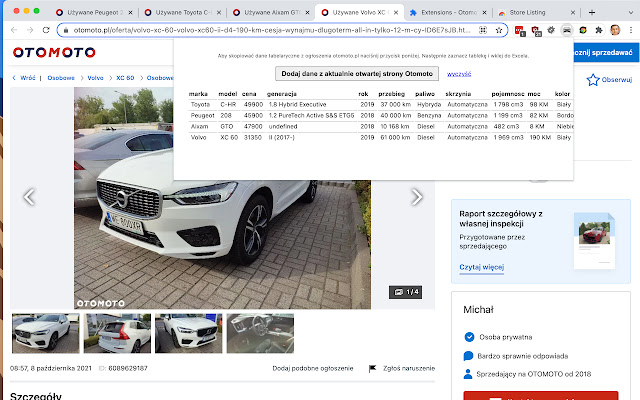Click the seller name Michał

coord(478,310)
